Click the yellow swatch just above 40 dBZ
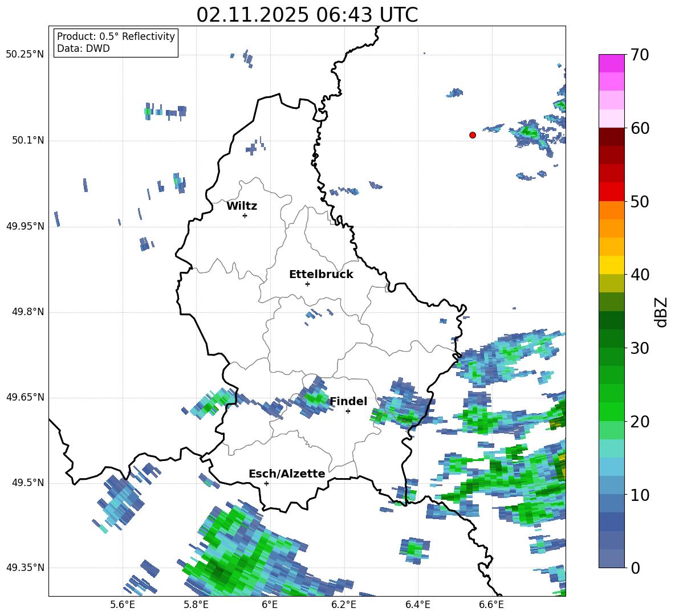Viewport: 675px width, 616px height. click(x=611, y=265)
